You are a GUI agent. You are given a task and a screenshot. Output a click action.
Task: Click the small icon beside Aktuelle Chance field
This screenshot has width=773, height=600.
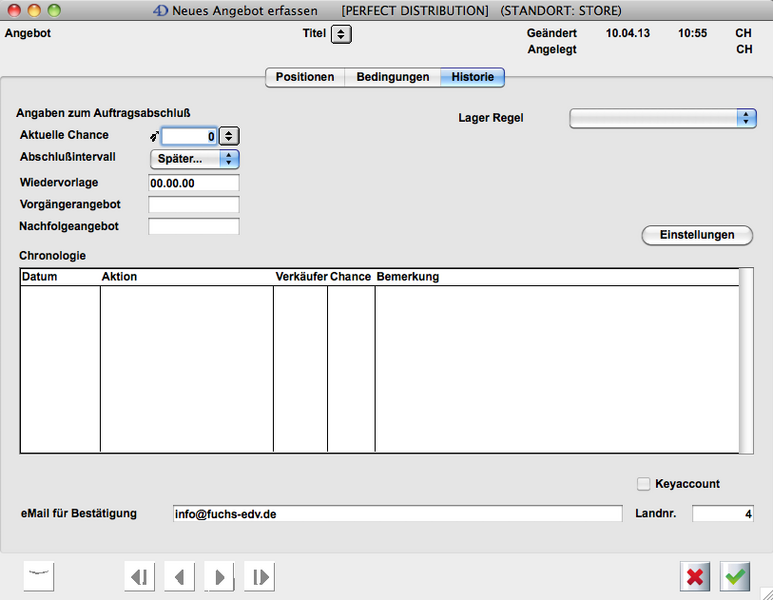coord(154,136)
